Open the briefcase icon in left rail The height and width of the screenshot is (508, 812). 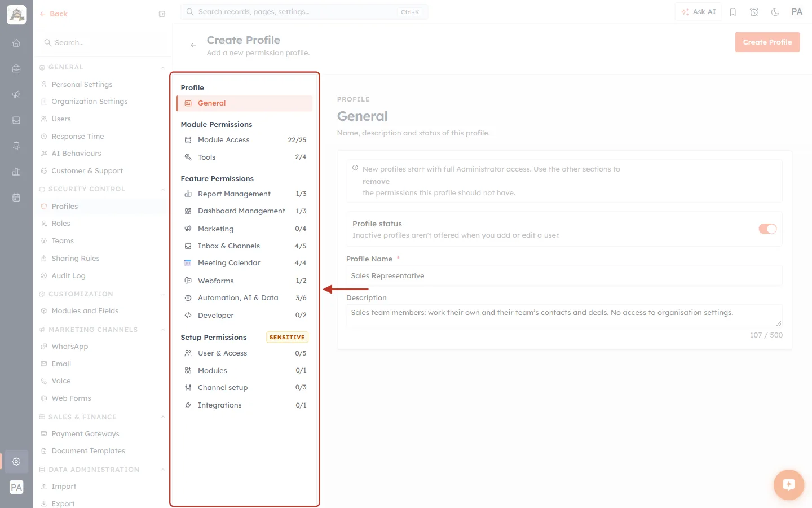pyautogui.click(x=16, y=69)
